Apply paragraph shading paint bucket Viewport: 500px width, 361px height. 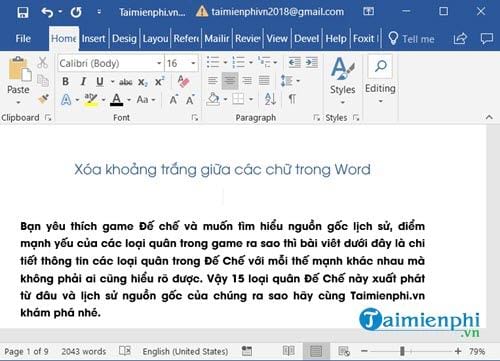[x=213, y=99]
